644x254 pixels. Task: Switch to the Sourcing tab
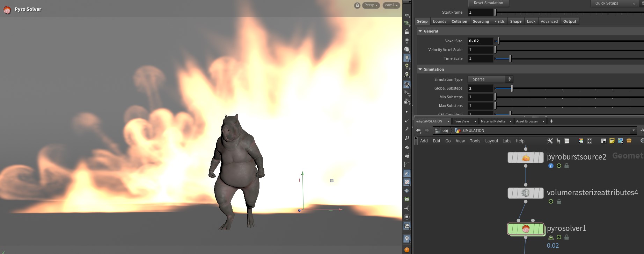(x=481, y=21)
